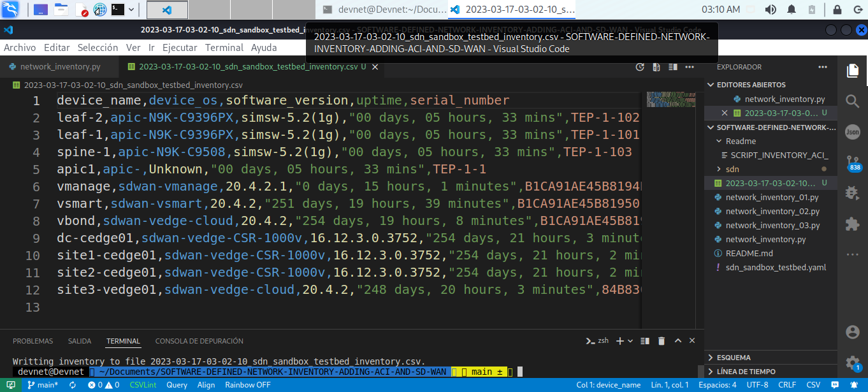
Task: Click the remote window icon in the status bar
Action: coord(10,385)
